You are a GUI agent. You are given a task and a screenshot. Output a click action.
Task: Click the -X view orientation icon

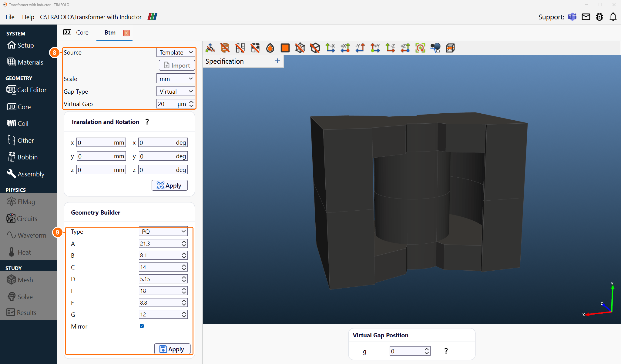[x=330, y=48]
